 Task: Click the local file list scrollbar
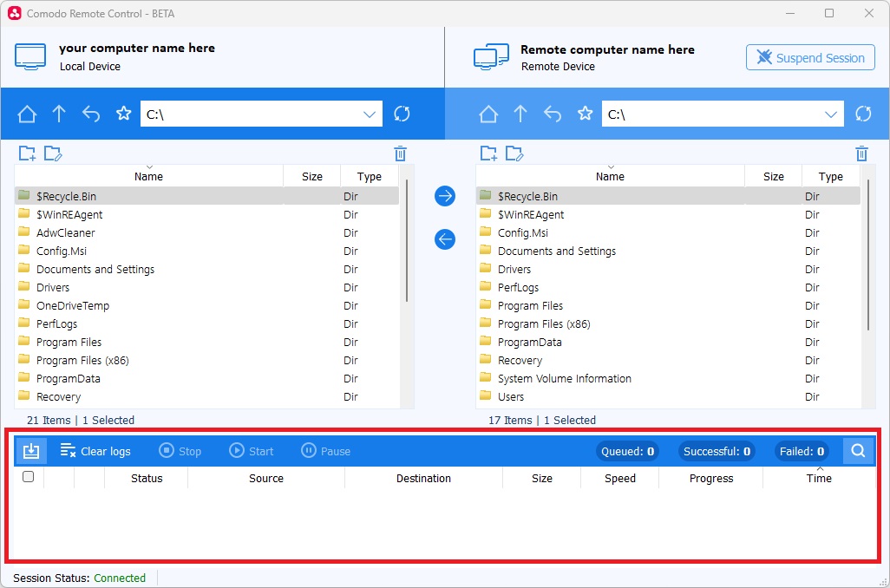click(x=406, y=243)
